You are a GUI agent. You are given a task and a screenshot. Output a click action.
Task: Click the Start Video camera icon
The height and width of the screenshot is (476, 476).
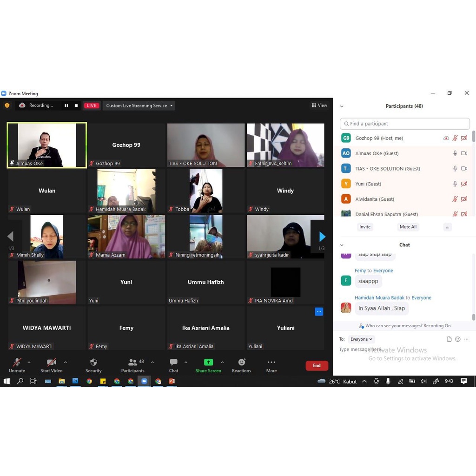tap(51, 362)
